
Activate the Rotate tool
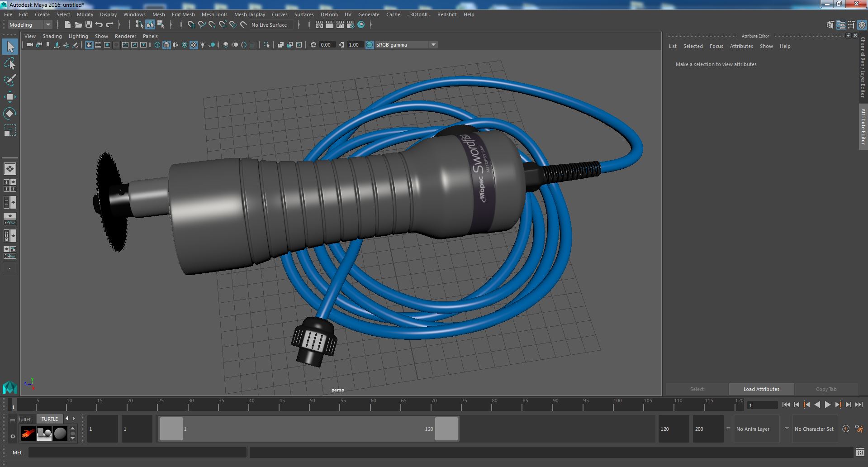(x=9, y=114)
